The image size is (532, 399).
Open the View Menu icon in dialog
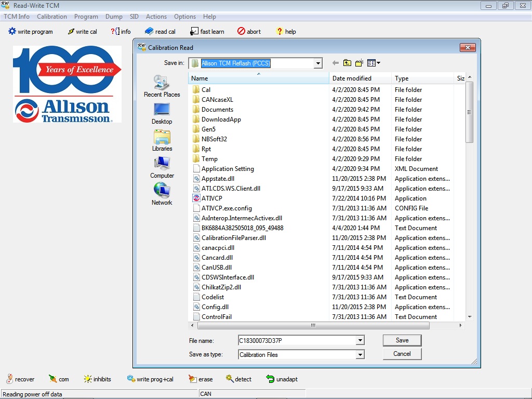374,63
